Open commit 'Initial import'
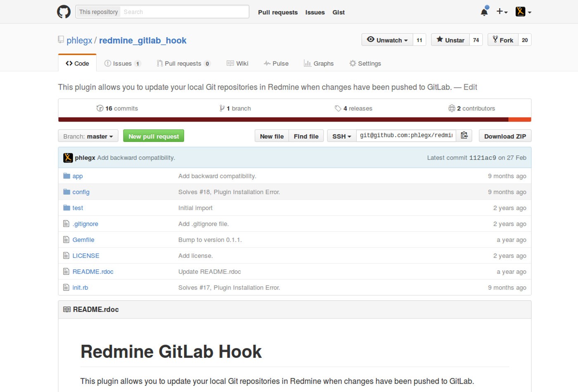Viewport: 578px width, 392px height. click(x=195, y=208)
